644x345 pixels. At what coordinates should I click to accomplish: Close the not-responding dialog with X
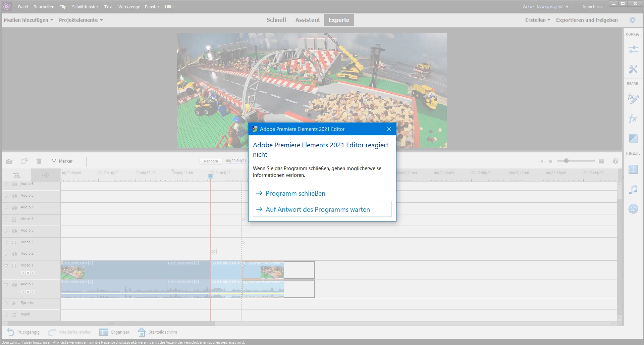click(x=389, y=129)
